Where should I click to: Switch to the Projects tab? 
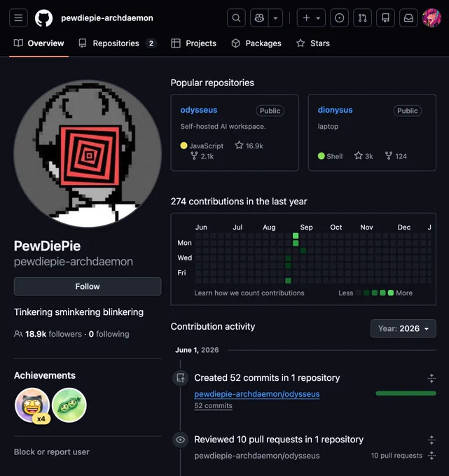193,43
